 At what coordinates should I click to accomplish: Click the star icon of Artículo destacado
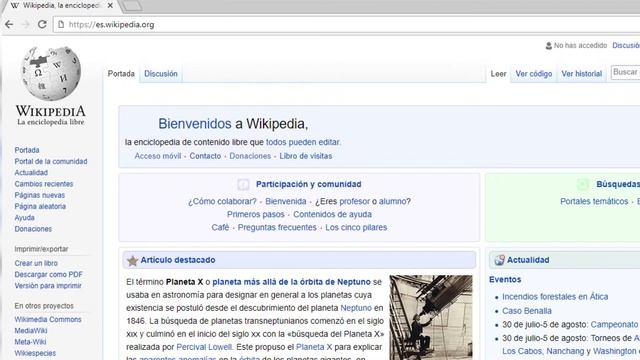coord(132,260)
